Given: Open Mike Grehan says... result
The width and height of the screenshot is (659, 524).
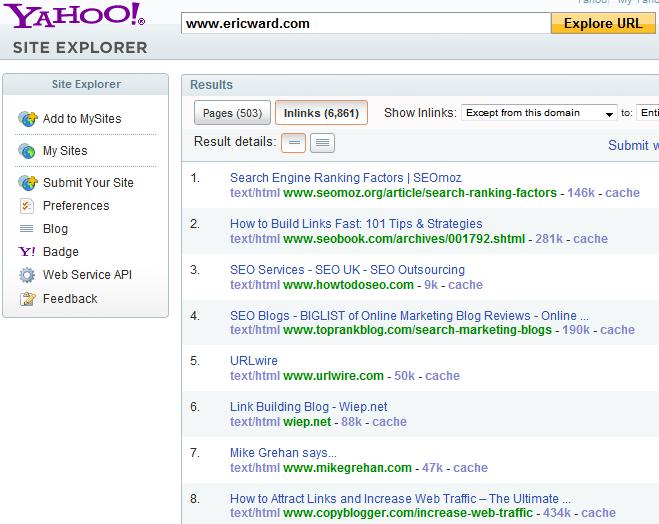Looking at the screenshot, I should tap(283, 453).
